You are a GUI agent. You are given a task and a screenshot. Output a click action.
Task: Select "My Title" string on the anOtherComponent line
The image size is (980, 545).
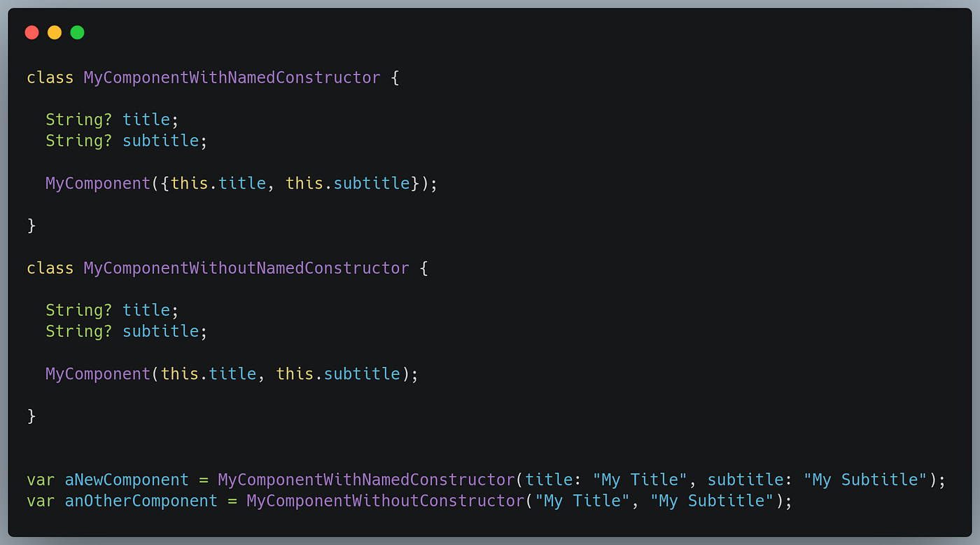[582, 501]
